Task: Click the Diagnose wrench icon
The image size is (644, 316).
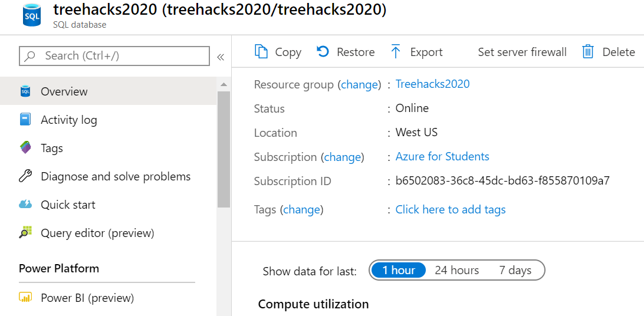Action: 25,176
